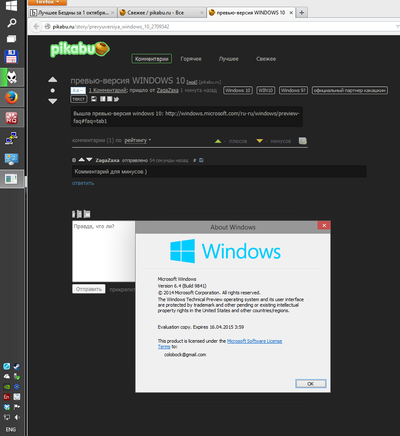The height and width of the screenshot is (436, 400).
Task: Downvote the post with the down arrow
Action: pyautogui.click(x=52, y=101)
